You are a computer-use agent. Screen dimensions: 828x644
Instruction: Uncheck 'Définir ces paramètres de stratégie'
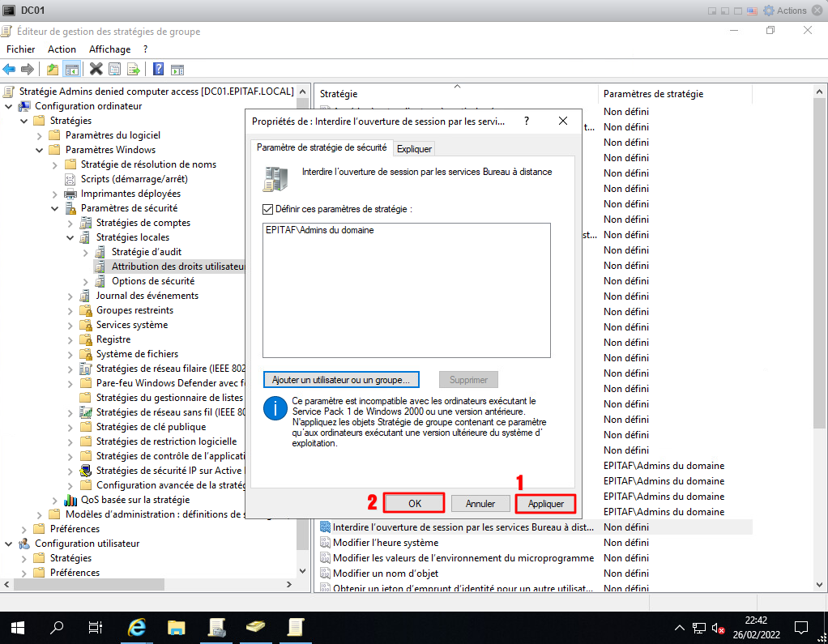pyautogui.click(x=268, y=209)
